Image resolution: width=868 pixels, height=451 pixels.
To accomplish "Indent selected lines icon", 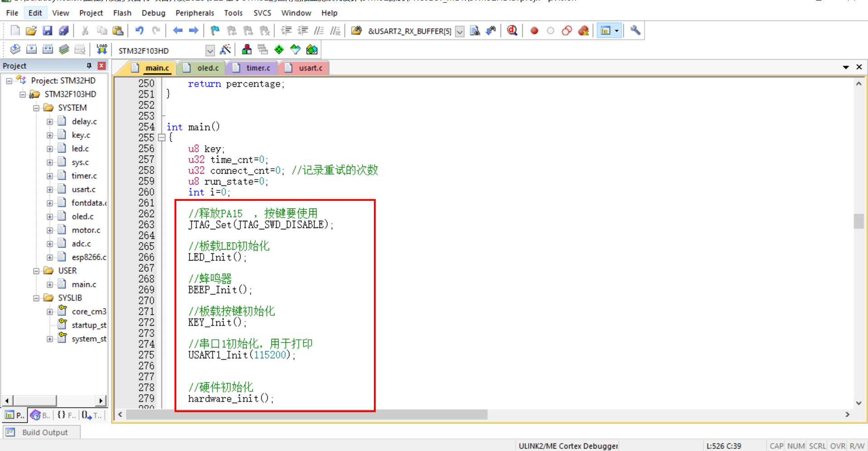I will point(286,31).
